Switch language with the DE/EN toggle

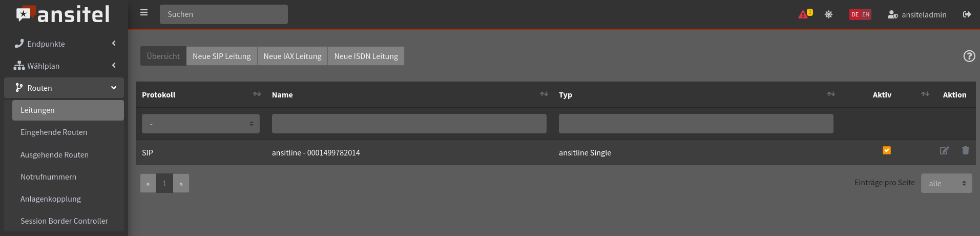[860, 14]
